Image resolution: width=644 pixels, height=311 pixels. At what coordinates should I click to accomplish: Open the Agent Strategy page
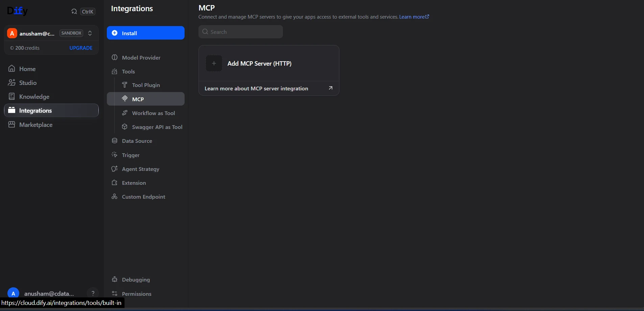(146, 169)
